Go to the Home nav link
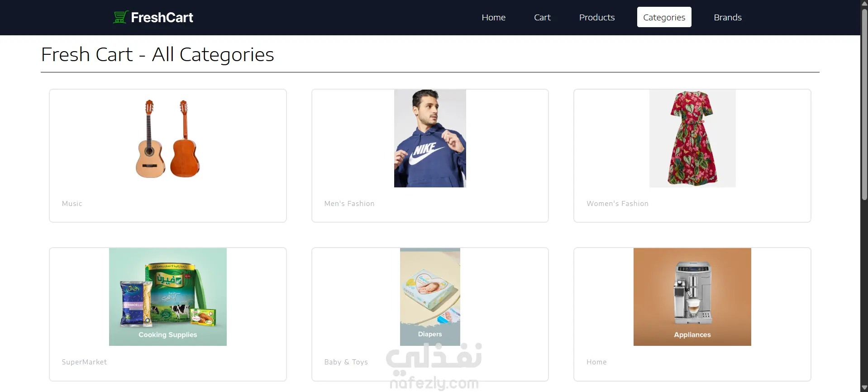 (493, 17)
